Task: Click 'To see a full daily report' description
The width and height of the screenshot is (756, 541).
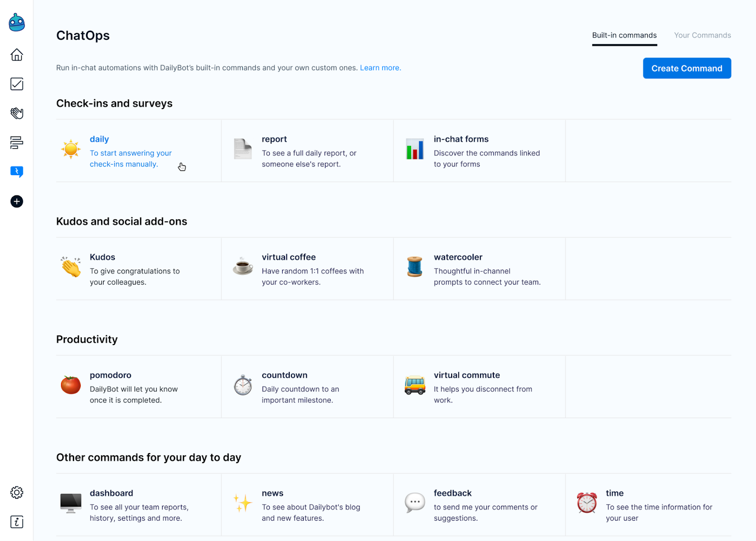Action: [309, 159]
